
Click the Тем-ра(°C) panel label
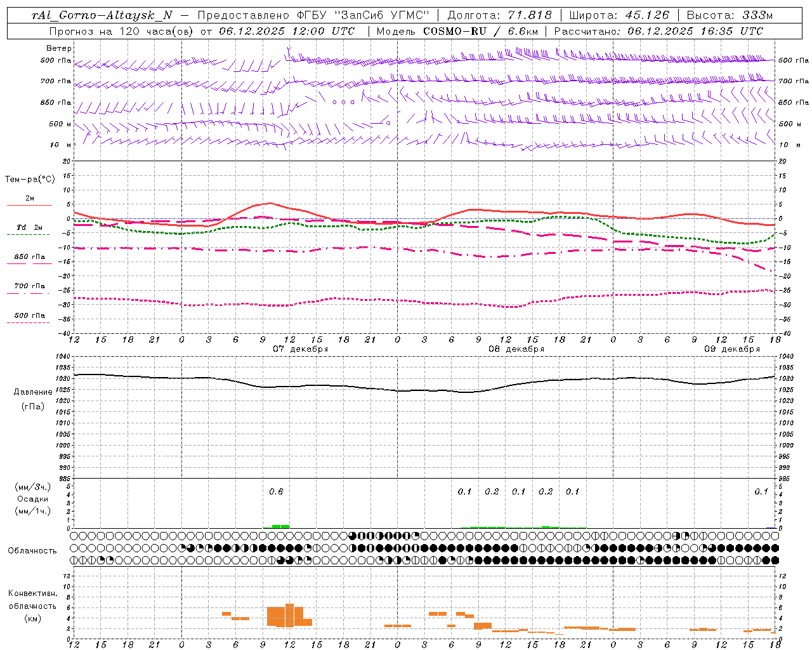(x=30, y=180)
